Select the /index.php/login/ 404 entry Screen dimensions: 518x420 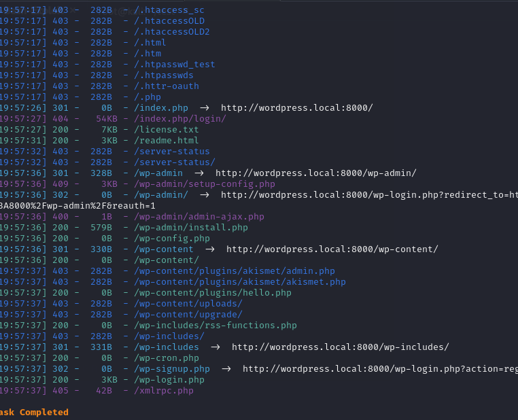(180, 119)
